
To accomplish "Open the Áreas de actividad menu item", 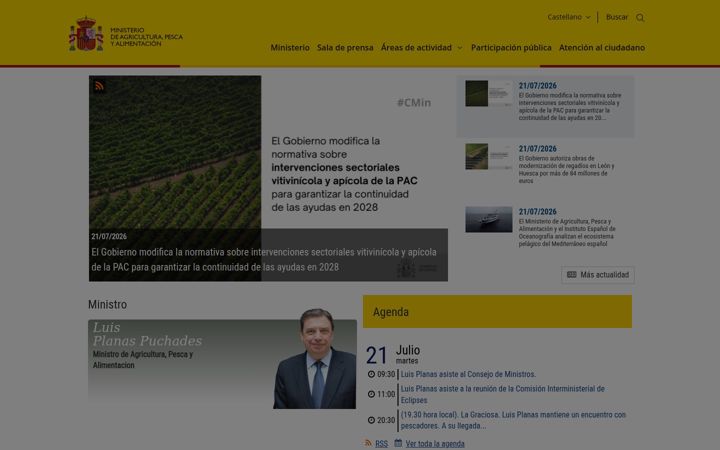I will click(x=416, y=47).
